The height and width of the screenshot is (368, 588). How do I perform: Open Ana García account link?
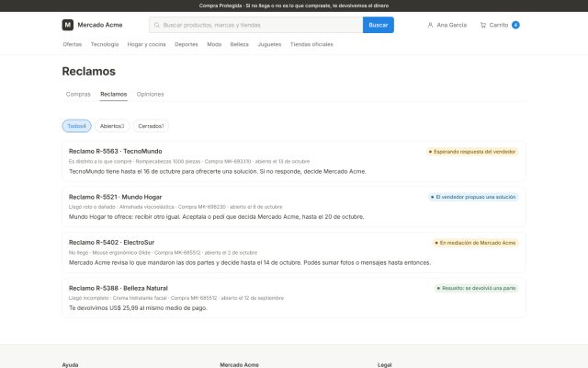[447, 25]
